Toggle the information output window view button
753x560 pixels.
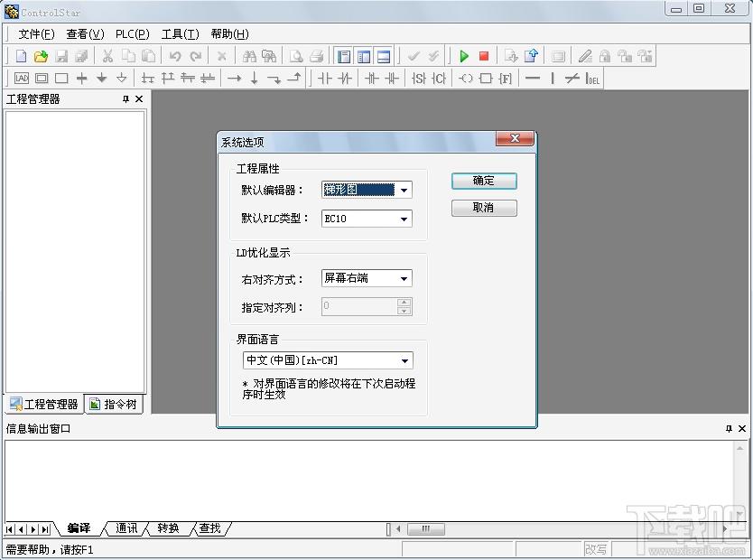click(384, 56)
